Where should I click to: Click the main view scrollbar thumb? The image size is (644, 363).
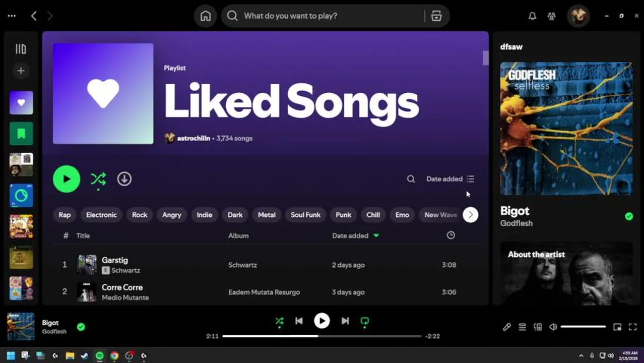486,58
